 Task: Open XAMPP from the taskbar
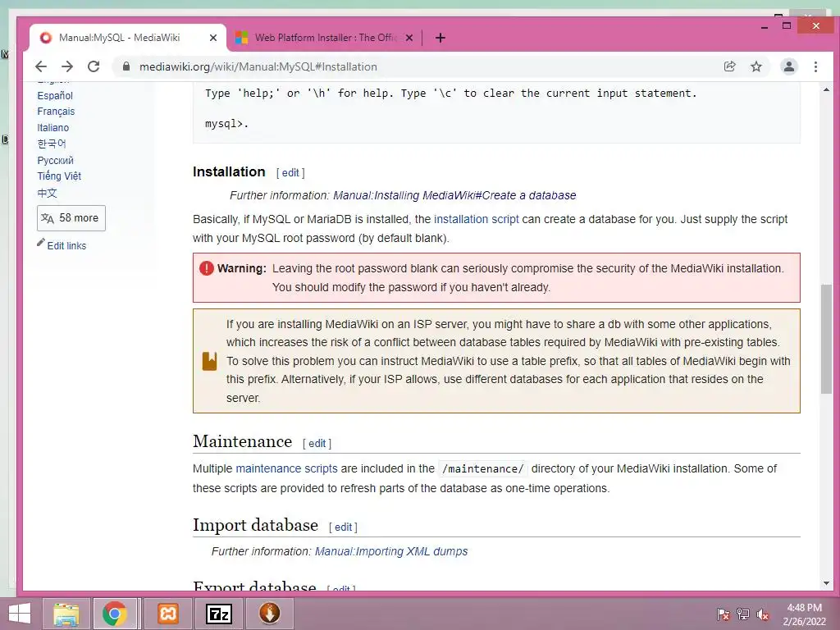[x=167, y=614]
